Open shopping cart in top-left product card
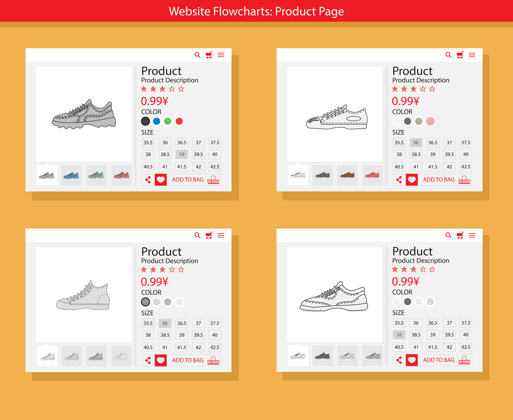This screenshot has height=420, width=513. click(209, 55)
